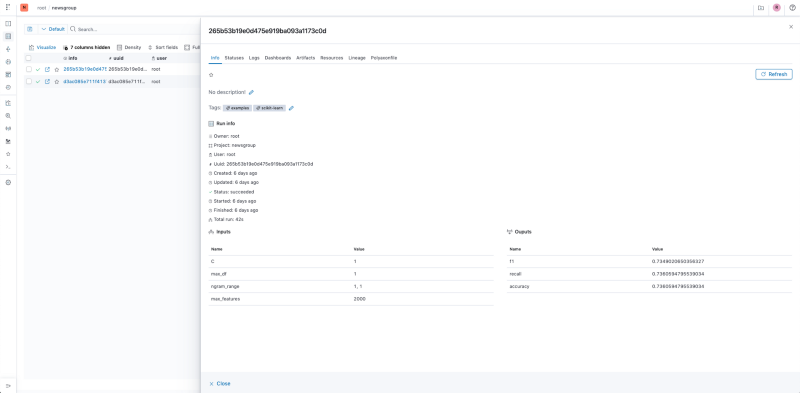Screen dimensions: 800x393
Task: Click the Total run: 42s line
Action: [227, 219]
